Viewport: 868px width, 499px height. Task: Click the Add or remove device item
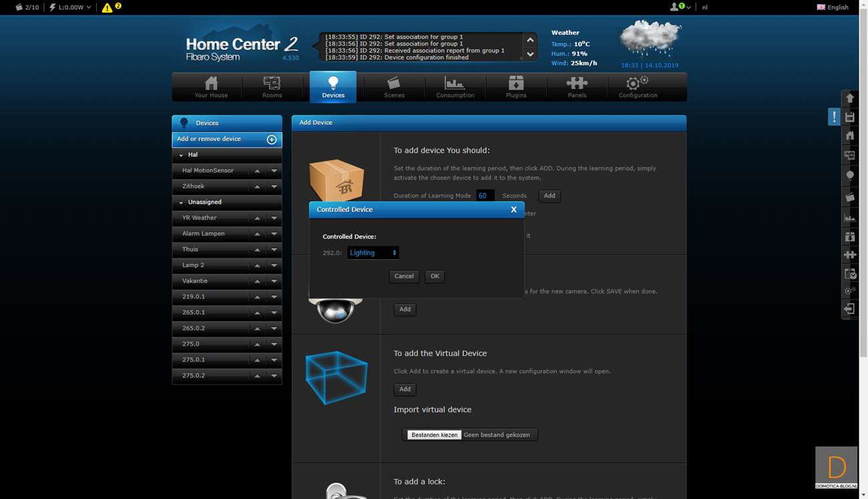pyautogui.click(x=227, y=139)
